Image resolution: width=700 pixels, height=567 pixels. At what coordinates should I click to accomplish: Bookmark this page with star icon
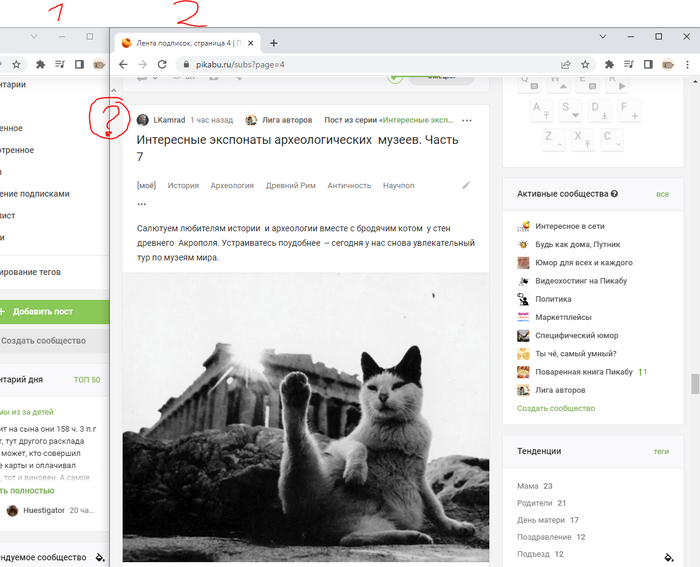coord(585,65)
